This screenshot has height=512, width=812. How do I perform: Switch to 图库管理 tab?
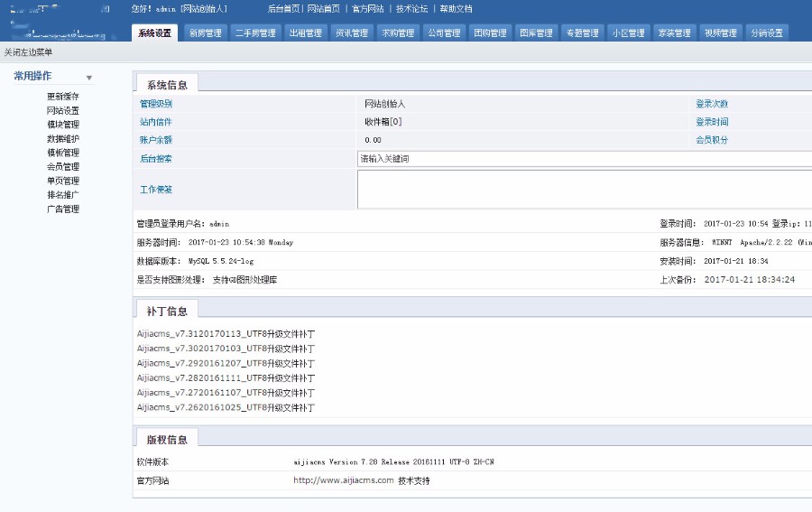536,33
